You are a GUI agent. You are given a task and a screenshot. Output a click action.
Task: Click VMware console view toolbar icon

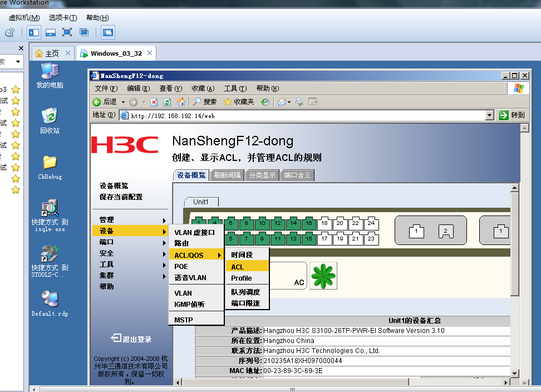point(108,32)
